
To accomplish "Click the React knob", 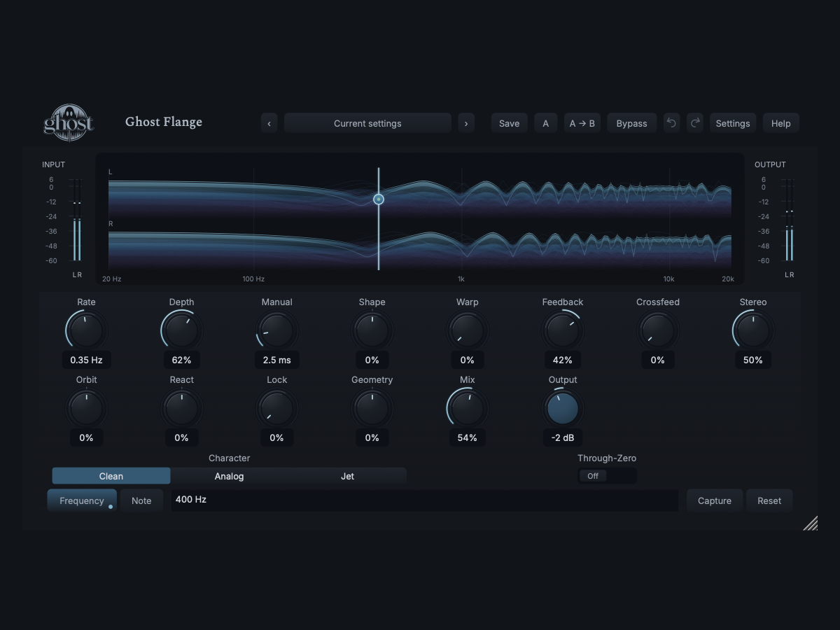I will pyautogui.click(x=181, y=408).
